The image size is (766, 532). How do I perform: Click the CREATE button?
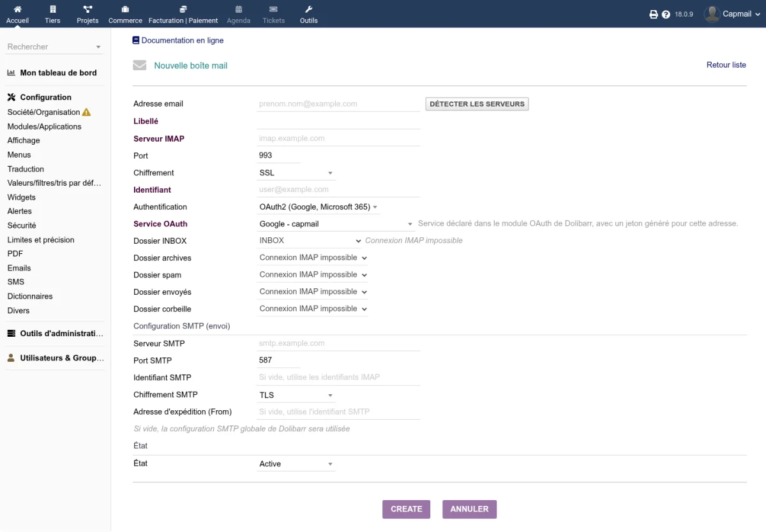click(407, 509)
